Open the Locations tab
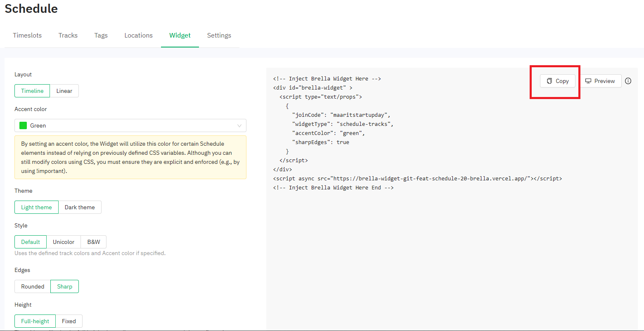This screenshot has height=331, width=644. click(x=138, y=35)
